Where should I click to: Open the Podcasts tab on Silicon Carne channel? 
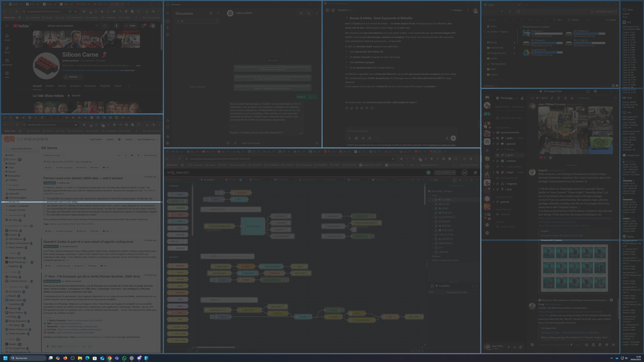click(x=90, y=86)
